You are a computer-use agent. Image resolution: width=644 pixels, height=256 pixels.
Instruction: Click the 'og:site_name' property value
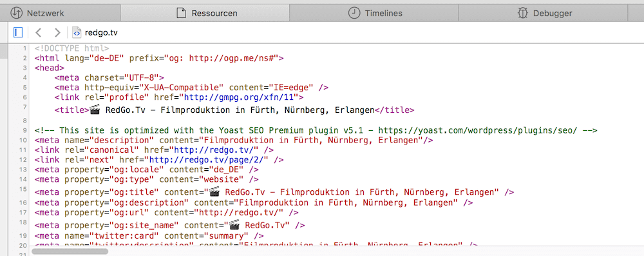tap(144, 226)
